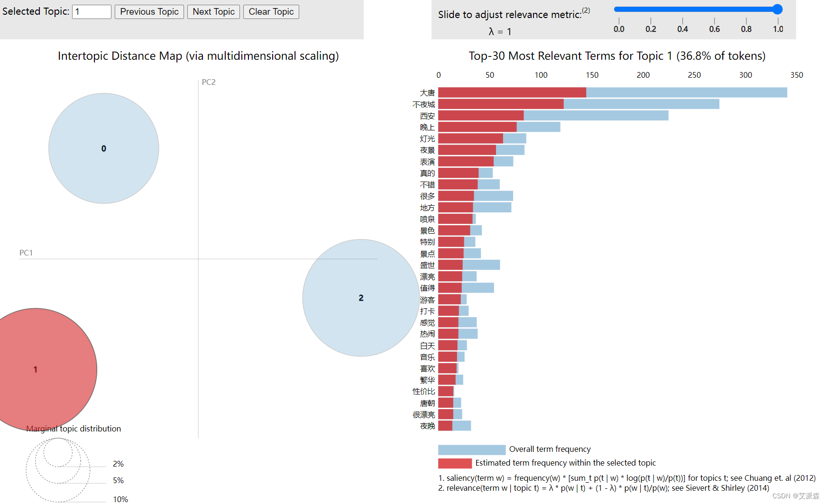This screenshot has width=827, height=504.
Task: Click the blue Overall term frequency legend swatch
Action: tap(472, 449)
